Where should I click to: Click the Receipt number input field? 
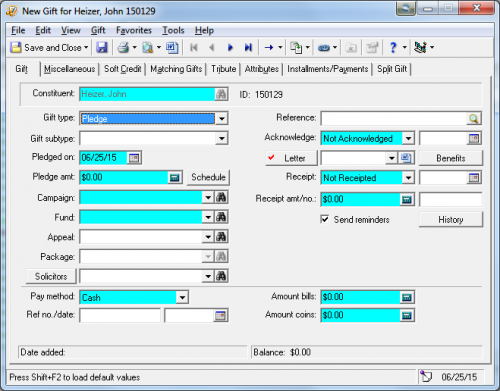point(451,199)
